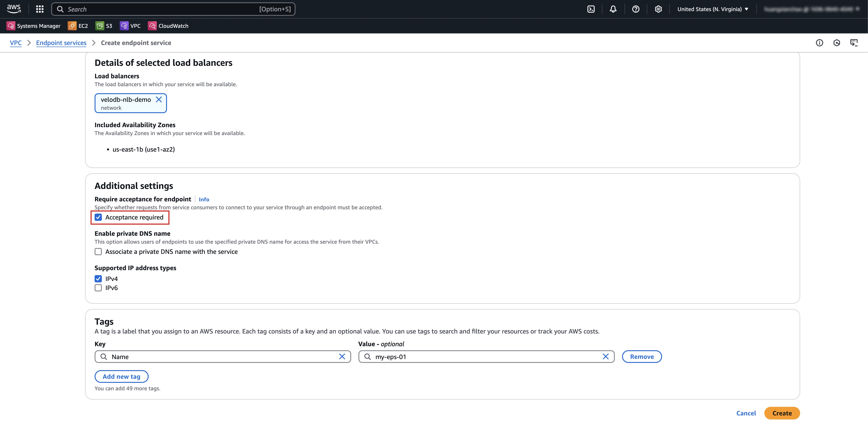This screenshot has width=868, height=424.
Task: Clear the my-eps-01 tag value field
Action: click(x=606, y=357)
